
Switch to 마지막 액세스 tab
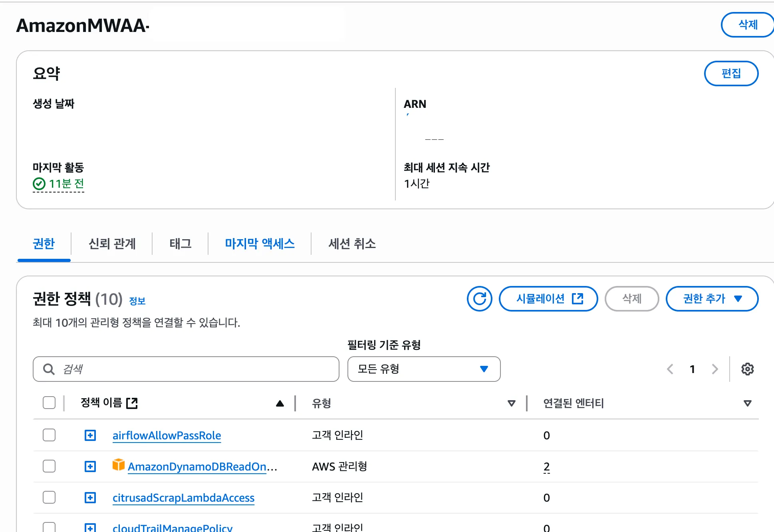[x=260, y=244]
